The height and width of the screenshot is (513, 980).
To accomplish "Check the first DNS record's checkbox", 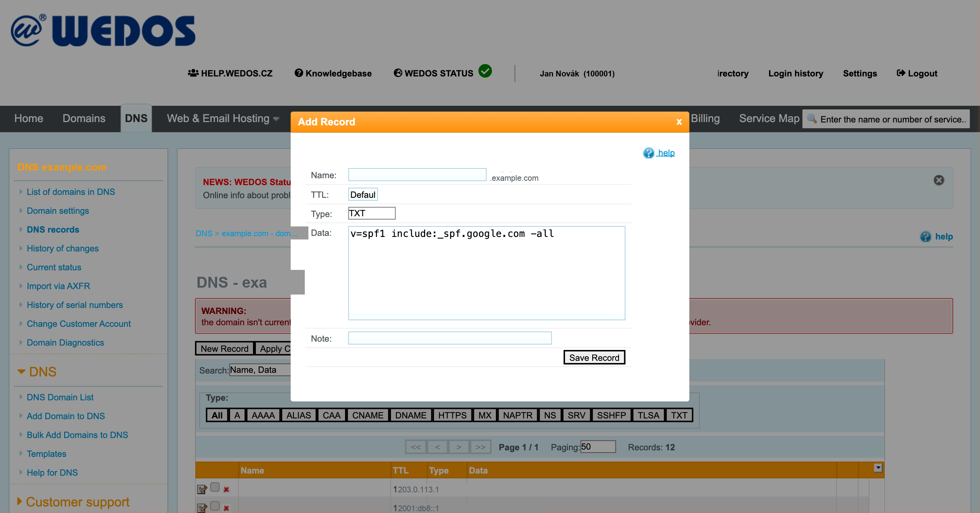I will click(215, 487).
